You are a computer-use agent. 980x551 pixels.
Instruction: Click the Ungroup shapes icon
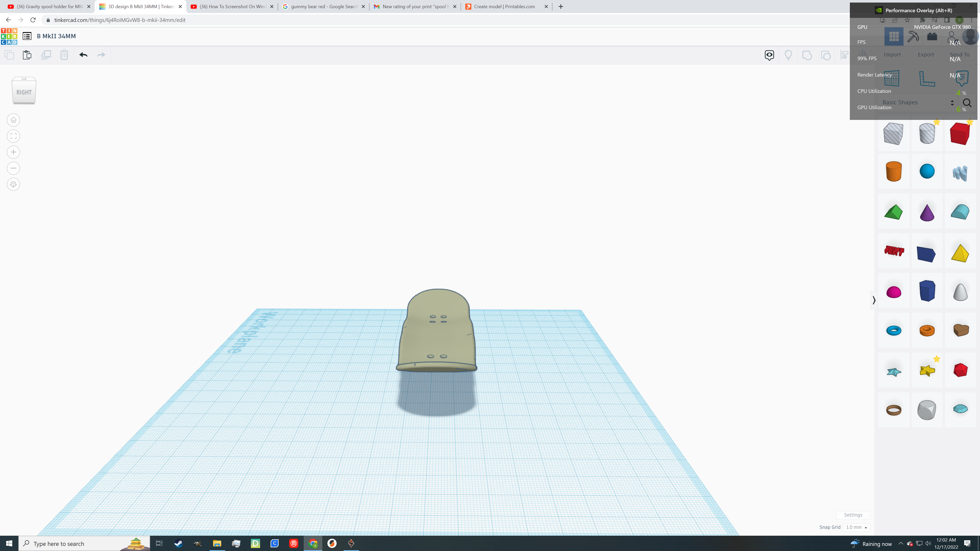pos(826,55)
